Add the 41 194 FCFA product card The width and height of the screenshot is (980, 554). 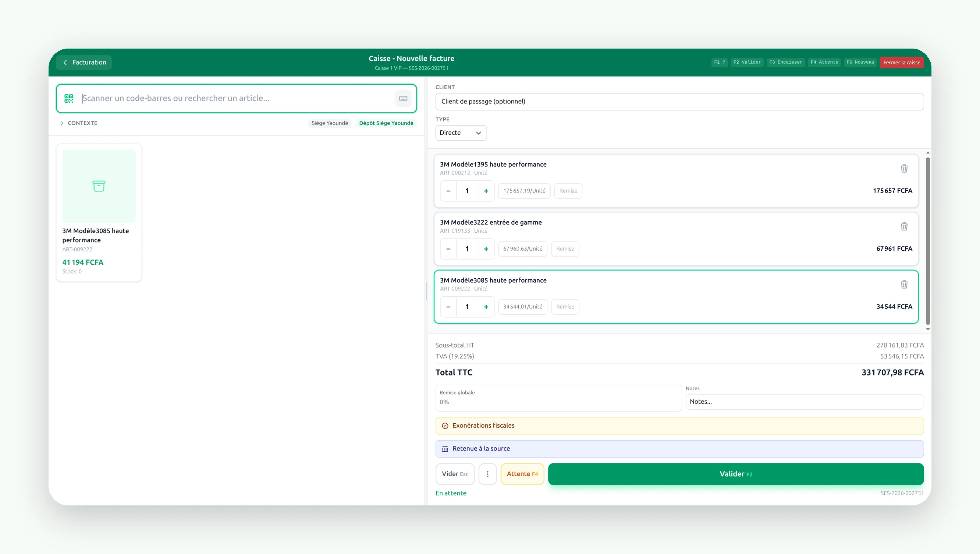click(x=99, y=212)
